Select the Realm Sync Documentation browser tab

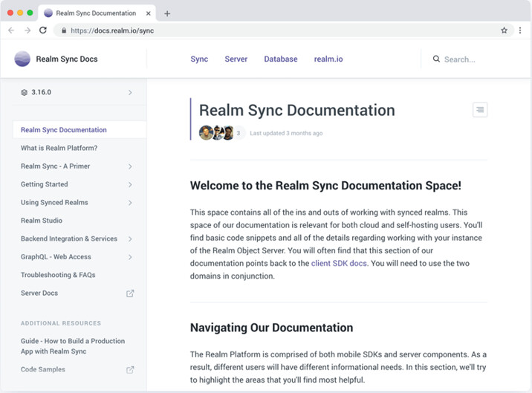pos(97,13)
